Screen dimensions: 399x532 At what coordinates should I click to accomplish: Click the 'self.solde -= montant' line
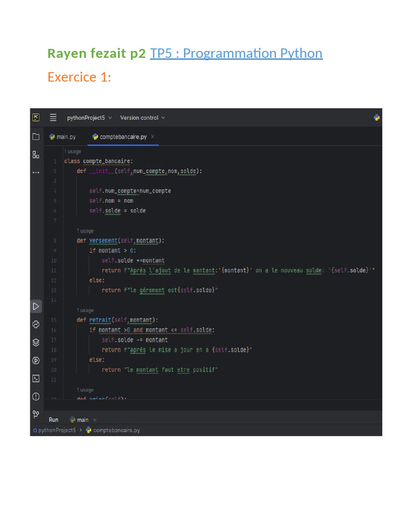[x=135, y=340]
